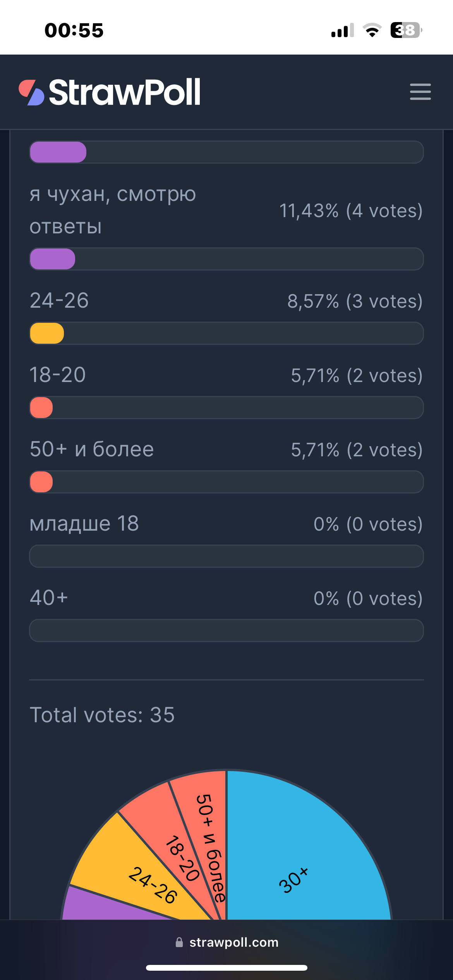Tap the 00:55 clock in status bar
The width and height of the screenshot is (453, 980).
coord(74,30)
